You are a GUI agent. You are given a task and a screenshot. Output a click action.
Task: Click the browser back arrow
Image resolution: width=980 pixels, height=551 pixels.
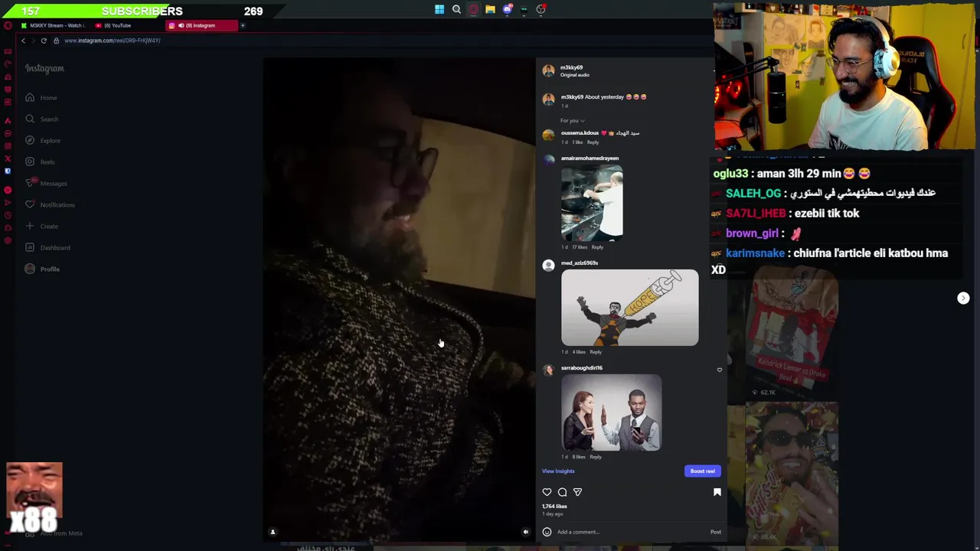pos(23,41)
